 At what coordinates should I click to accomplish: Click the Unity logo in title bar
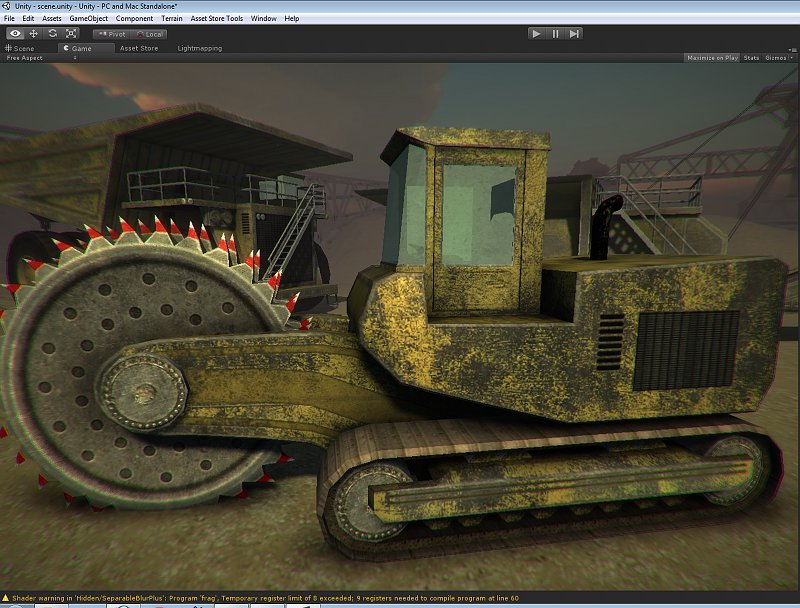pos(6,6)
